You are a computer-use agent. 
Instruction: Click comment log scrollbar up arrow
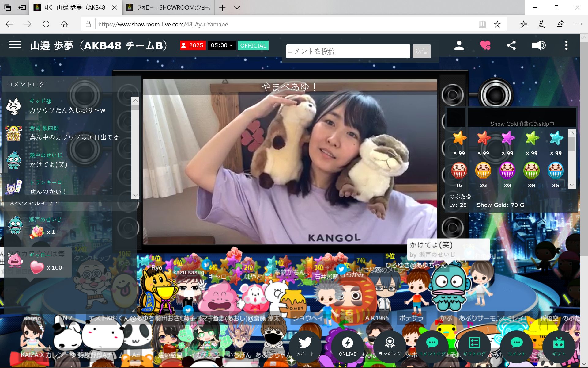(135, 101)
